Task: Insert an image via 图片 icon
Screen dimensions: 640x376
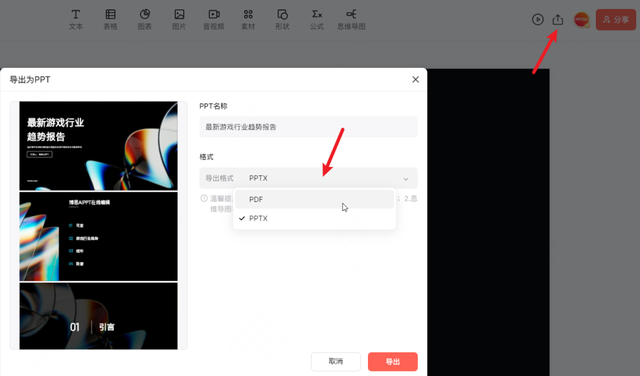Action: 179,19
